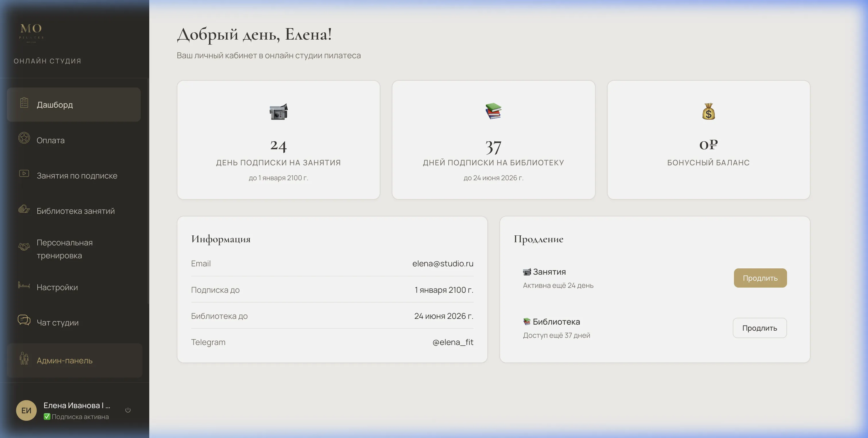Click the Дашборд clipboard icon
Screen dimensions: 868x438
coord(24,102)
